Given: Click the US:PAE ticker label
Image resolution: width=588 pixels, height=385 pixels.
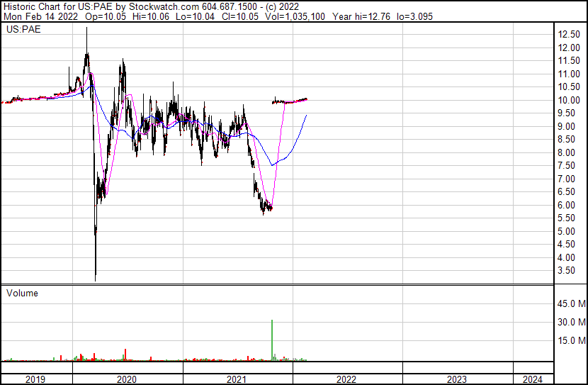Looking at the screenshot, I should pos(23,30).
